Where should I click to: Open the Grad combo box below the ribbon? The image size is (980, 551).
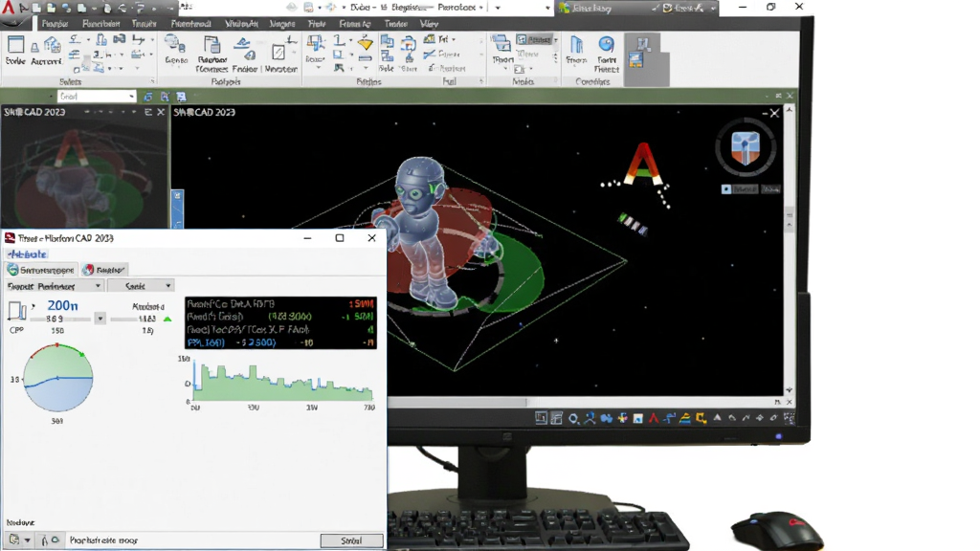pos(97,97)
